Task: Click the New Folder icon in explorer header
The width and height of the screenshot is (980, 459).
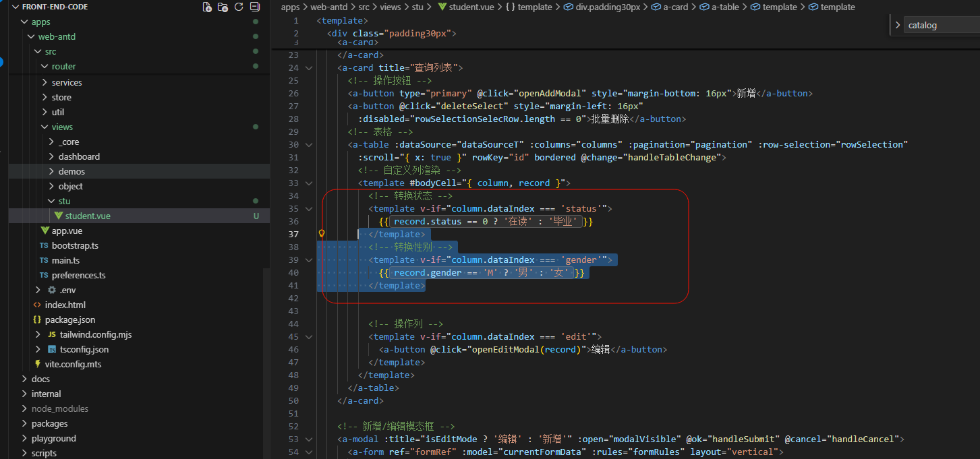Action: click(223, 7)
